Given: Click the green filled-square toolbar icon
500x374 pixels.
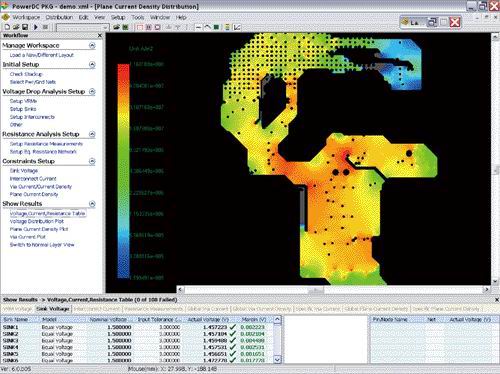Looking at the screenshot, I should (x=216, y=27).
